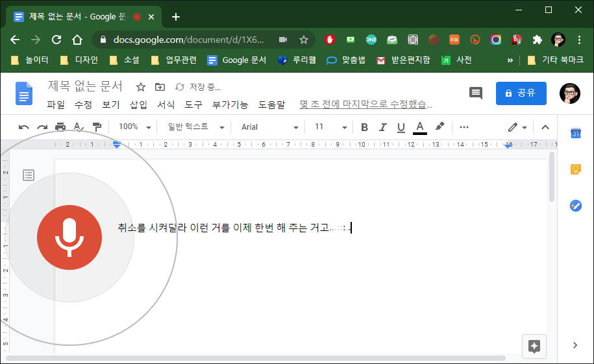Open the Arial font dropdown
594x364 pixels.
click(269, 127)
